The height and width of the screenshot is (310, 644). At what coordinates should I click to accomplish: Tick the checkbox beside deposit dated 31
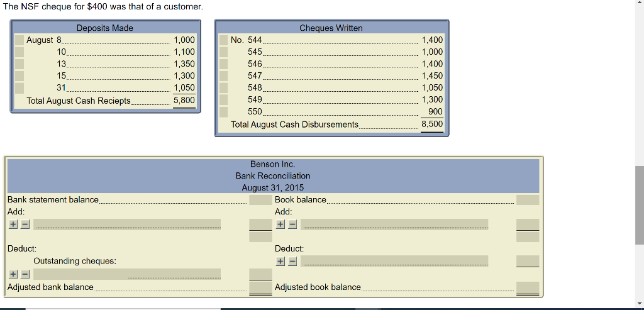pos(19,87)
